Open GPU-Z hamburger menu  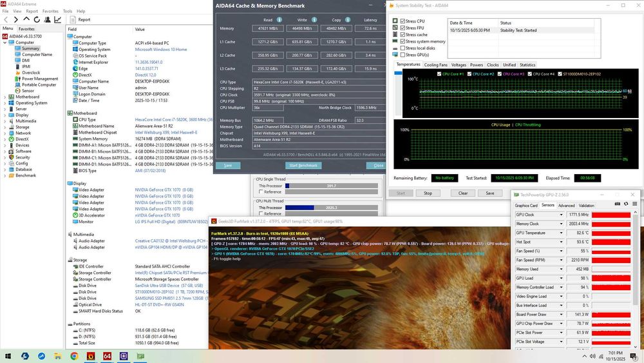634,204
